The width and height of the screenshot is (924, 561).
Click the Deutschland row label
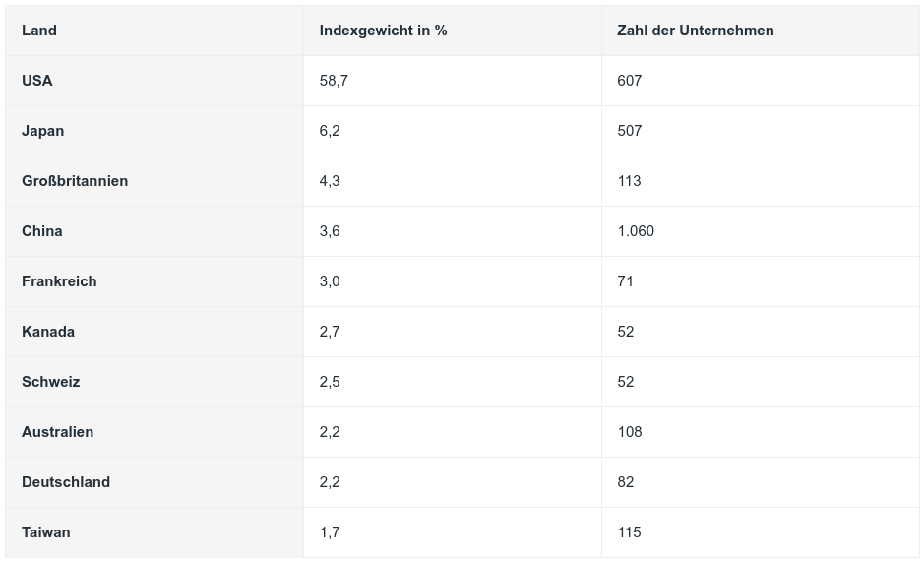[x=66, y=482]
